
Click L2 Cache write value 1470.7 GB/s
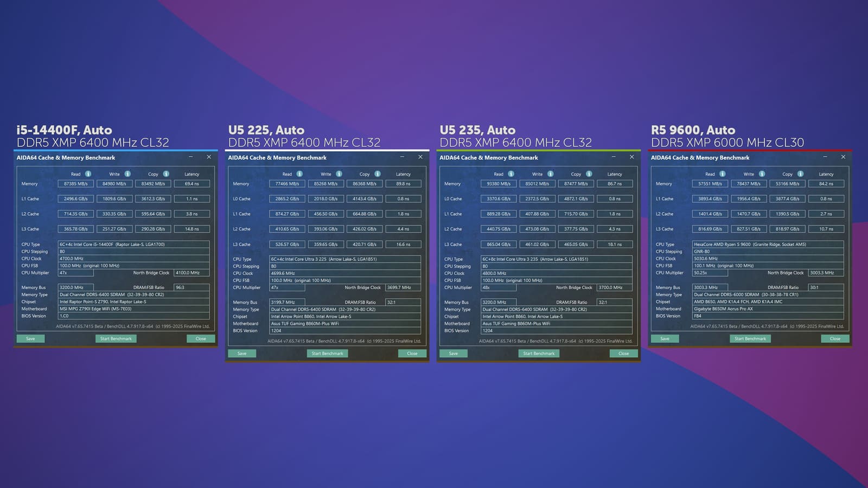click(x=749, y=214)
